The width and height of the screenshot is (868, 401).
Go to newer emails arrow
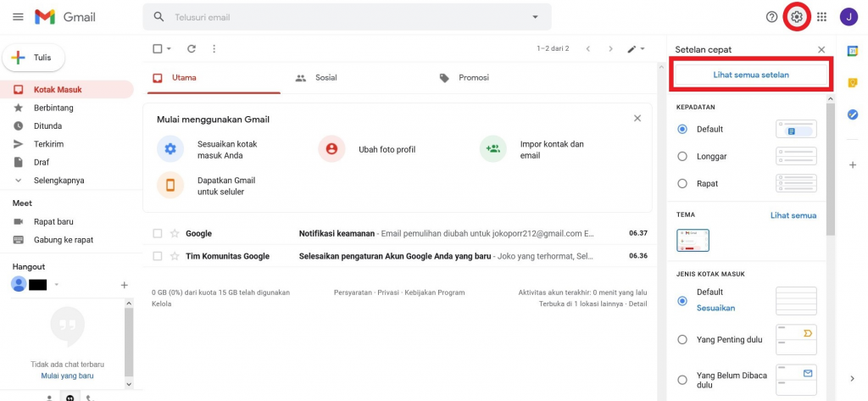pos(588,48)
